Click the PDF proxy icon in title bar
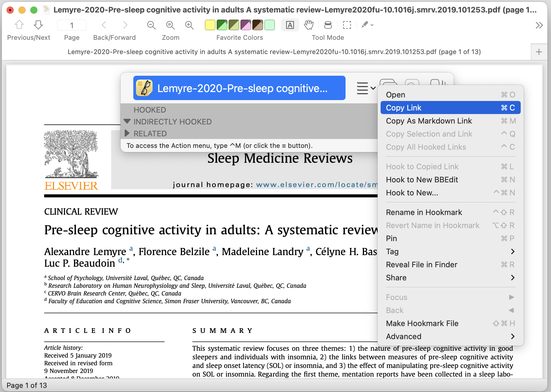The width and height of the screenshot is (551, 392). [x=46, y=10]
